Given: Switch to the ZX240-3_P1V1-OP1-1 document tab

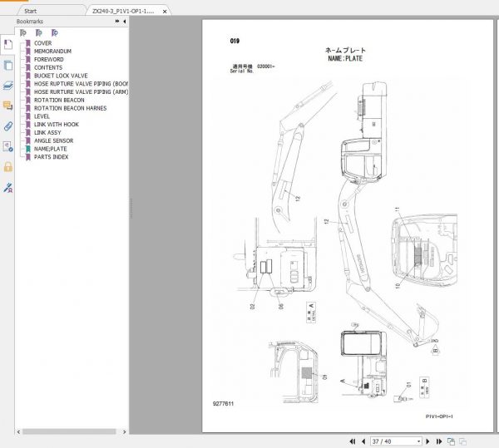Looking at the screenshot, I should (x=123, y=11).
